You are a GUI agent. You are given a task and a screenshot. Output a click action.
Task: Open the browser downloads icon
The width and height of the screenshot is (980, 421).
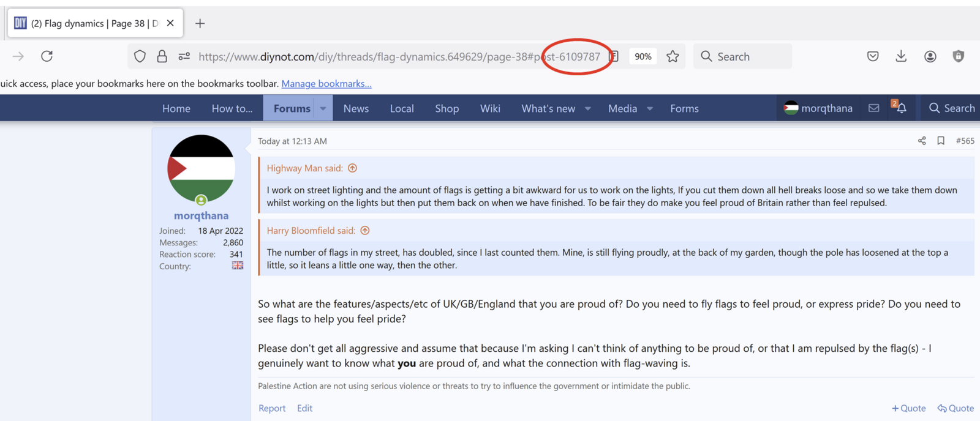click(901, 56)
